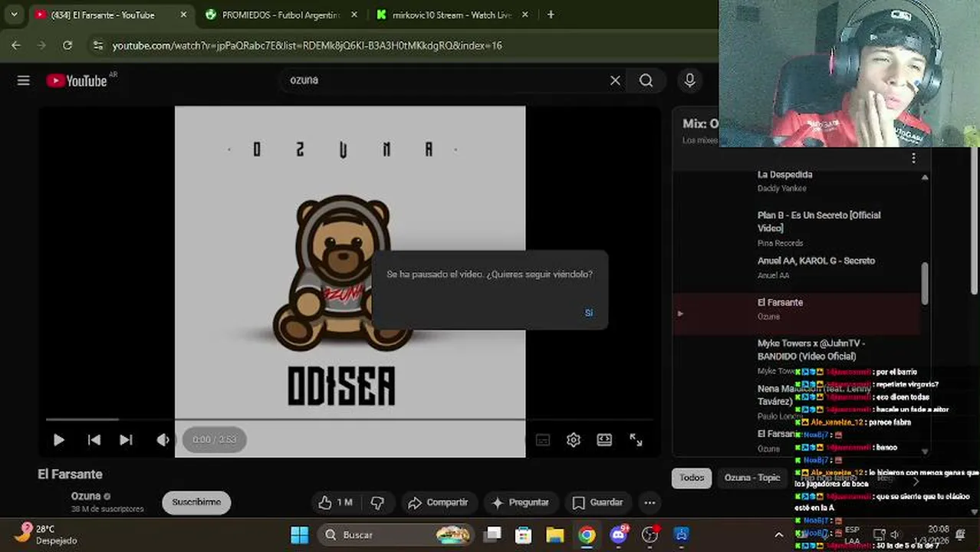Open the Windows Start menu

pyautogui.click(x=300, y=534)
